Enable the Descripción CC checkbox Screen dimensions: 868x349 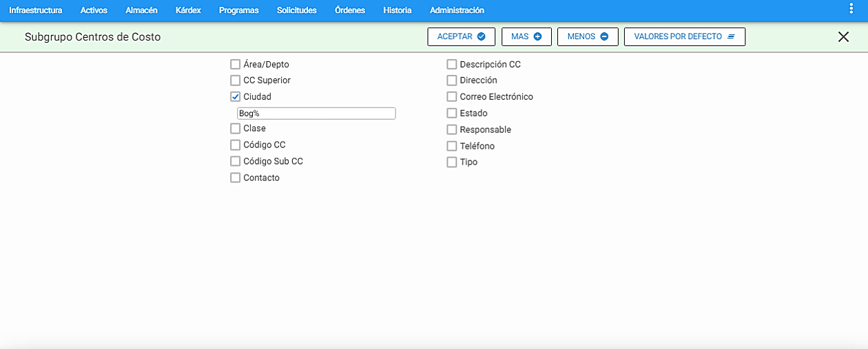click(452, 64)
